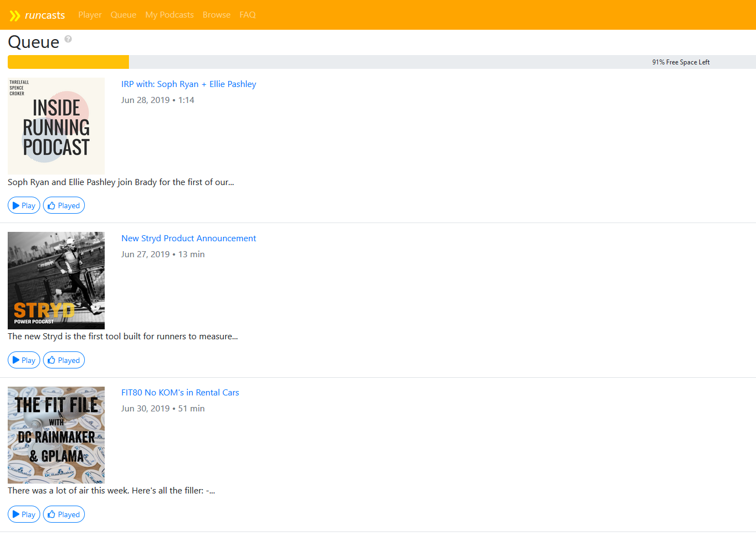Open the Queue help question mark icon

coord(68,39)
